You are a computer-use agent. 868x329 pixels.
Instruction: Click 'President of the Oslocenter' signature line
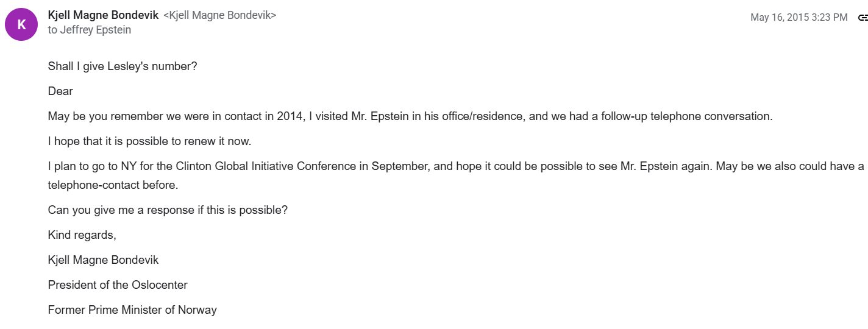point(118,285)
